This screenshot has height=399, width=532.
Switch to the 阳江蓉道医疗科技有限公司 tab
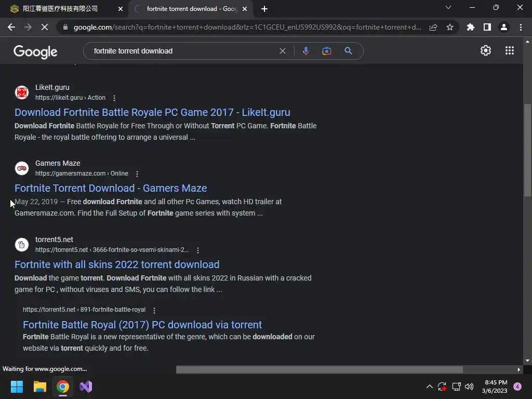tap(60, 9)
